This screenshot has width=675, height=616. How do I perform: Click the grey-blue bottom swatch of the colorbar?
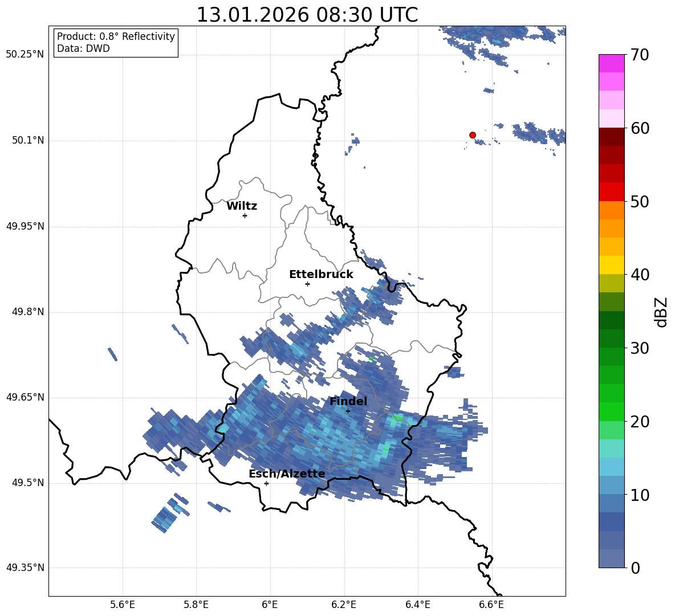tap(611, 559)
